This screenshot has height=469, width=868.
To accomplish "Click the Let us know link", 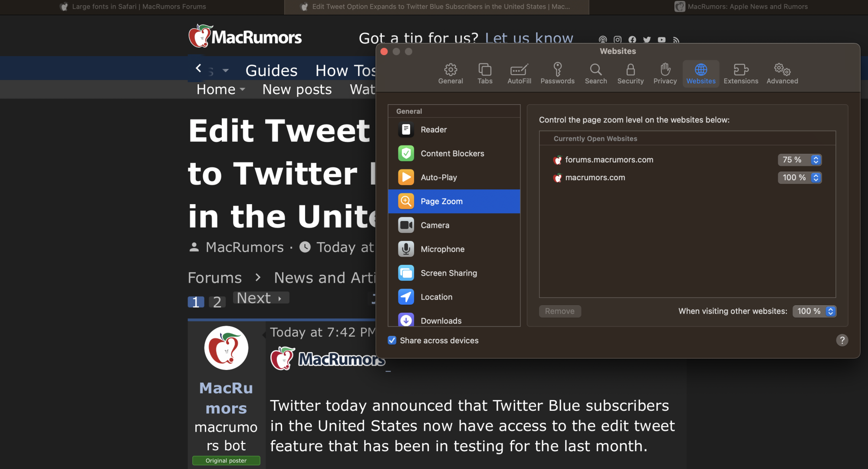I will (x=529, y=38).
